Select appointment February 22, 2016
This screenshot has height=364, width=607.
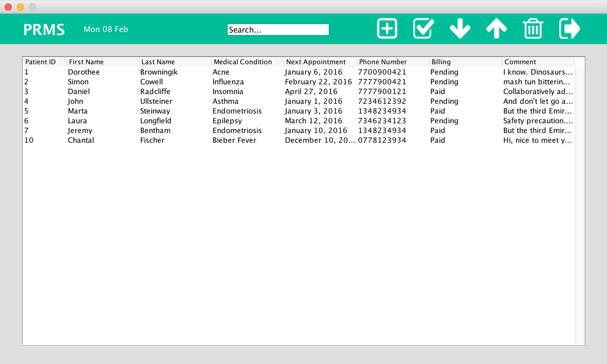(318, 82)
